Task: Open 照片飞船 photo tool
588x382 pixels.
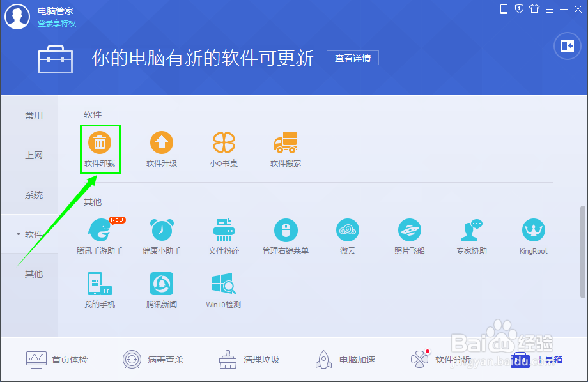Action: pos(409,236)
